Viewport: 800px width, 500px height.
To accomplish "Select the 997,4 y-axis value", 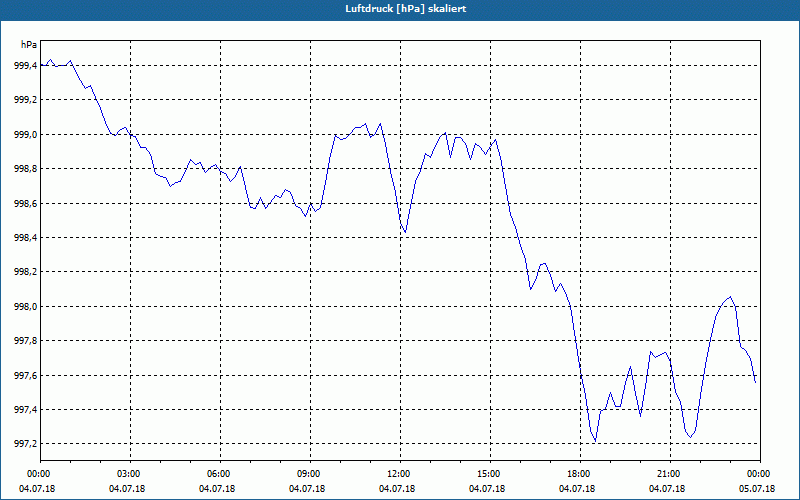I will click(x=25, y=410).
